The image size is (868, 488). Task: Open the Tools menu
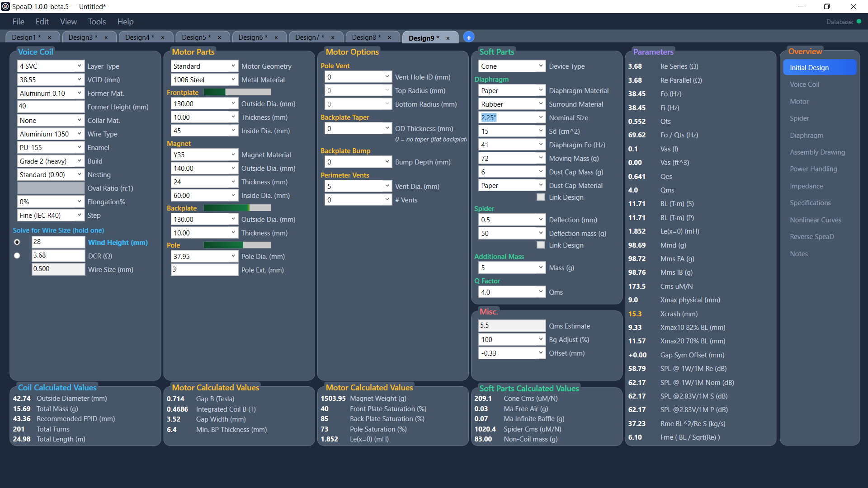pyautogui.click(x=97, y=22)
